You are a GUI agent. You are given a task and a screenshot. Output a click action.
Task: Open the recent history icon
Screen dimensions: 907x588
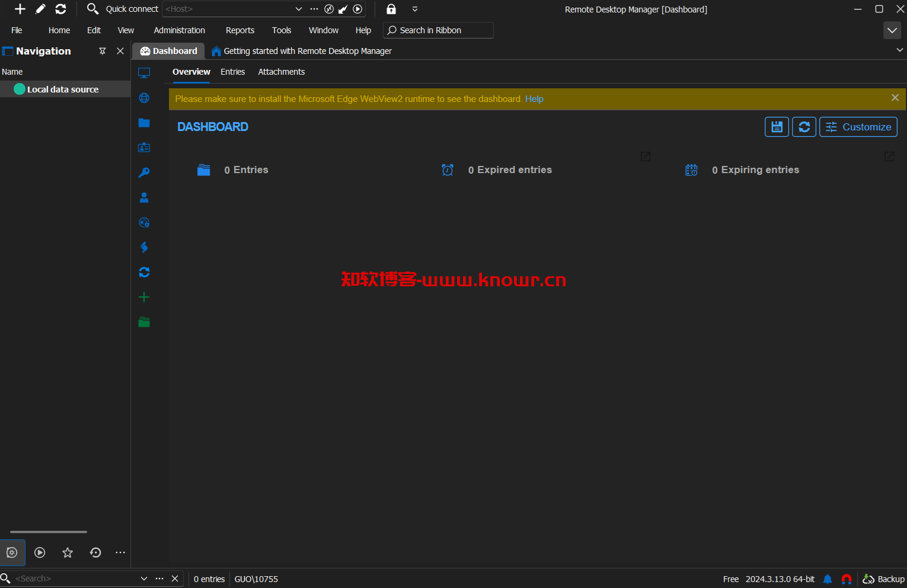[95, 552]
